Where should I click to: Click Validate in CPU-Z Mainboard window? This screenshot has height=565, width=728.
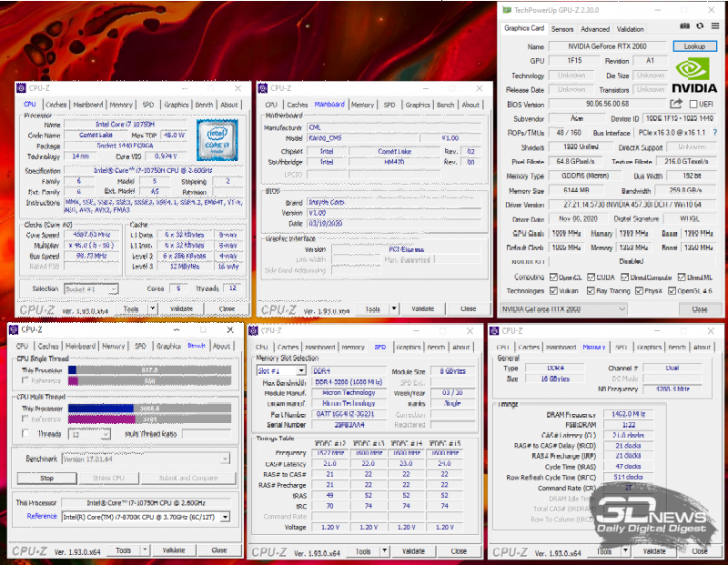(x=423, y=308)
